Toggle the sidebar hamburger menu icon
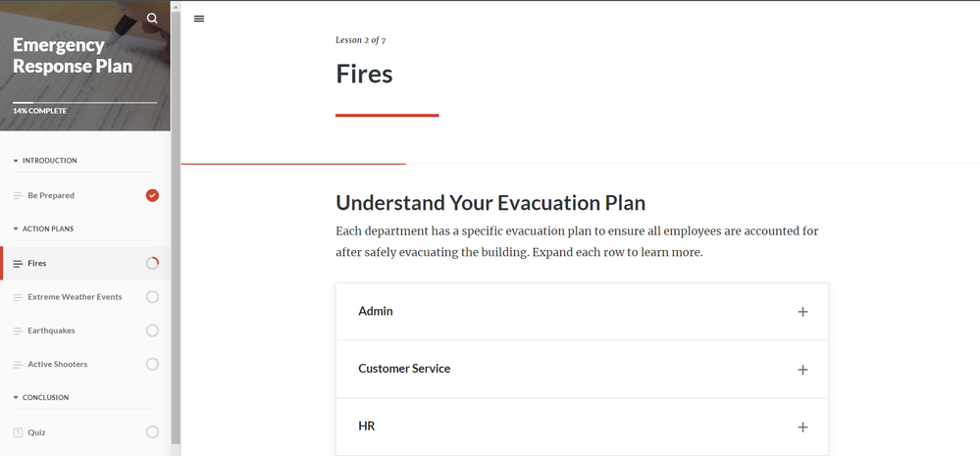The image size is (980, 456). [x=199, y=19]
